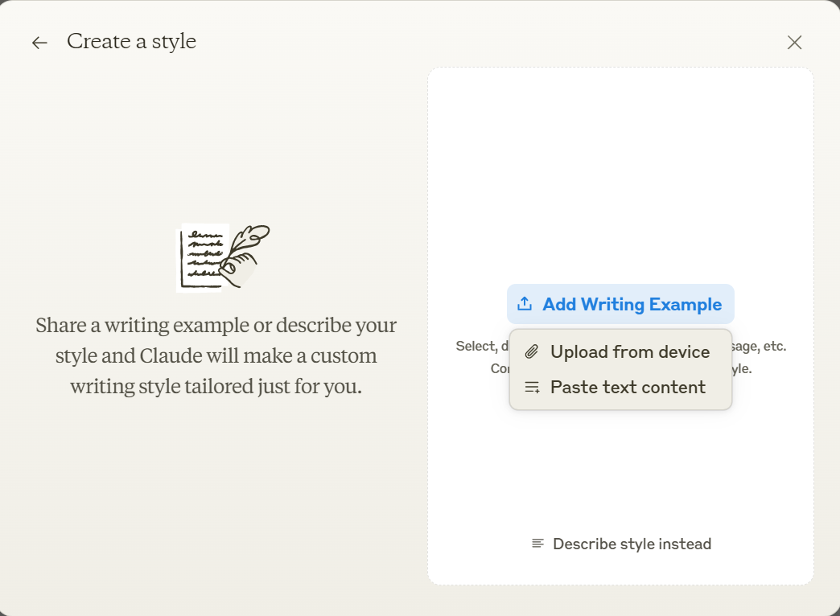Screen dimensions: 840x616
Task: Click the 'sage, etc.' helper text fragment
Action: tap(759, 346)
